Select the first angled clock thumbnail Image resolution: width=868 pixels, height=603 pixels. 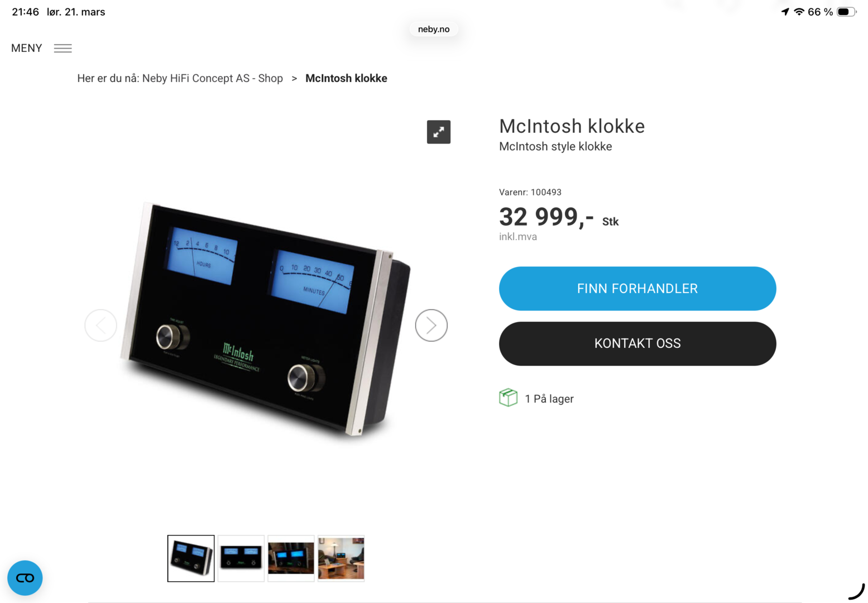(x=191, y=558)
